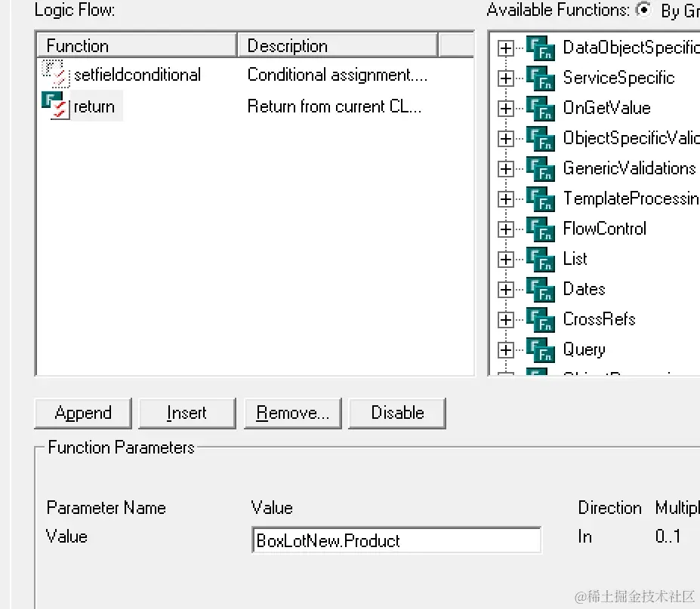Expand the Dates node

click(x=505, y=290)
